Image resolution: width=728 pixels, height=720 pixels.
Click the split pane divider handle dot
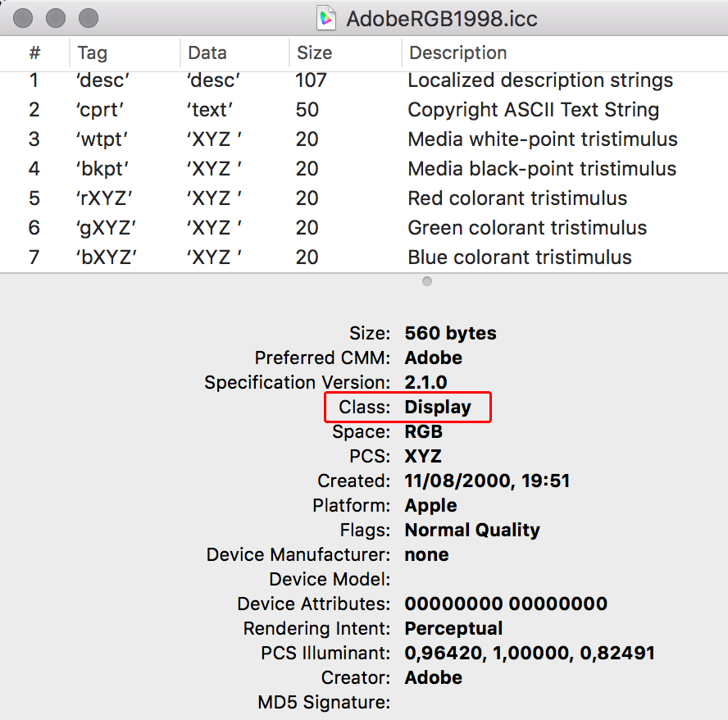(x=427, y=281)
